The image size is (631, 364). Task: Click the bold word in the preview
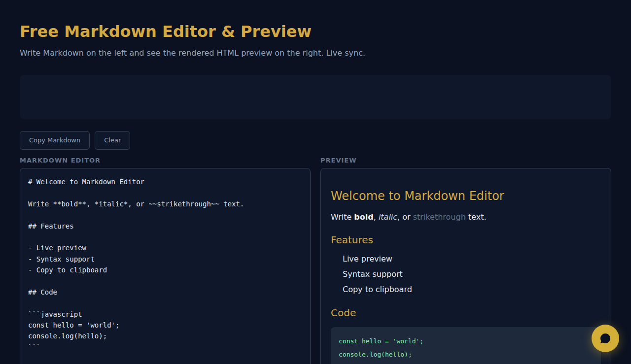[364, 217]
